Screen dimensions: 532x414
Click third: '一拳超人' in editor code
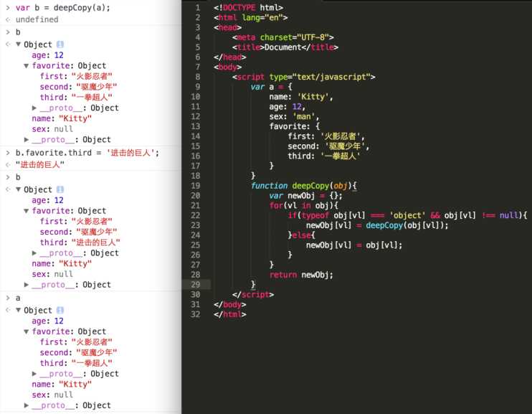click(x=324, y=156)
